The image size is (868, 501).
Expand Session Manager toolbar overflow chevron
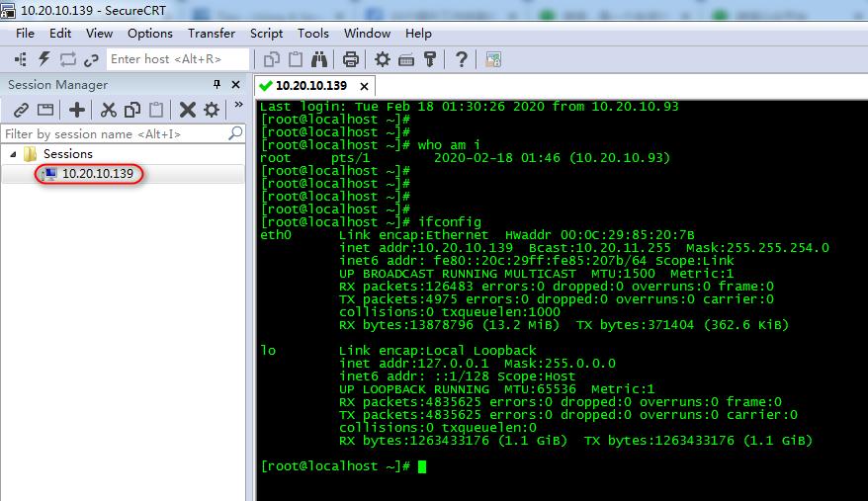(x=238, y=105)
